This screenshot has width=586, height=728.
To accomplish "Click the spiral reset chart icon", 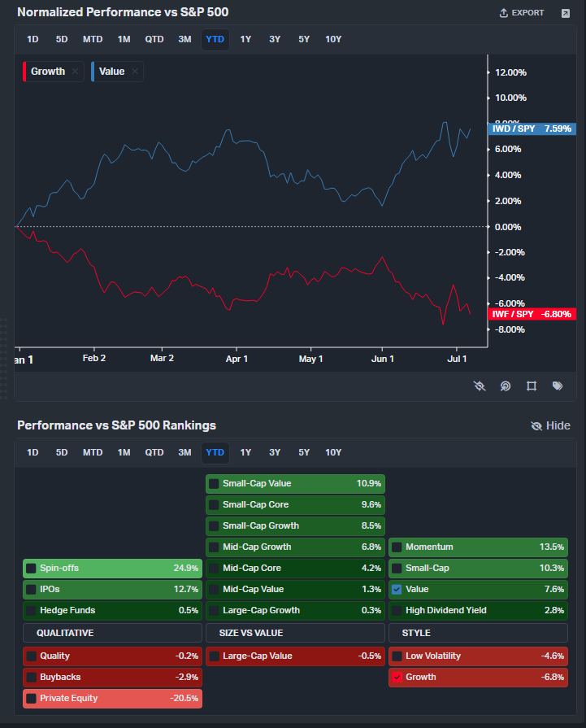I will coord(506,386).
